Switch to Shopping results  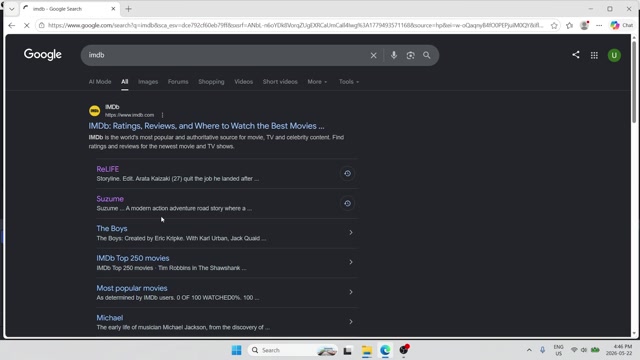point(211,82)
